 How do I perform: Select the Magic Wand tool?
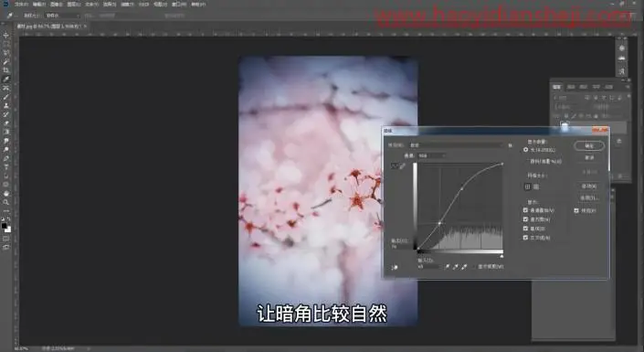(5, 61)
